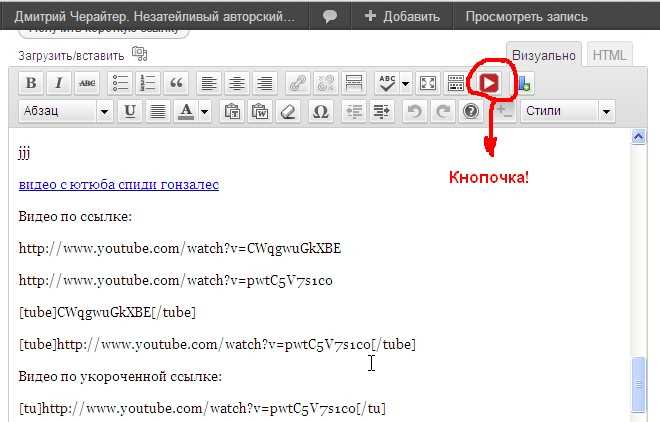Viewport: 660px width, 422px height.
Task: Redo last action
Action: click(442, 111)
